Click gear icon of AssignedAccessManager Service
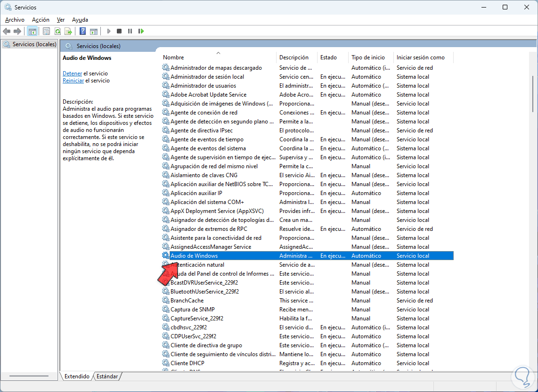Image resolution: width=538 pixels, height=392 pixels. click(x=166, y=246)
